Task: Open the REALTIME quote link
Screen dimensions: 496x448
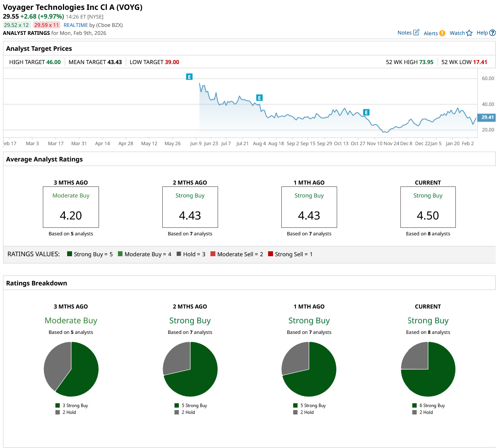Action: pyautogui.click(x=75, y=25)
